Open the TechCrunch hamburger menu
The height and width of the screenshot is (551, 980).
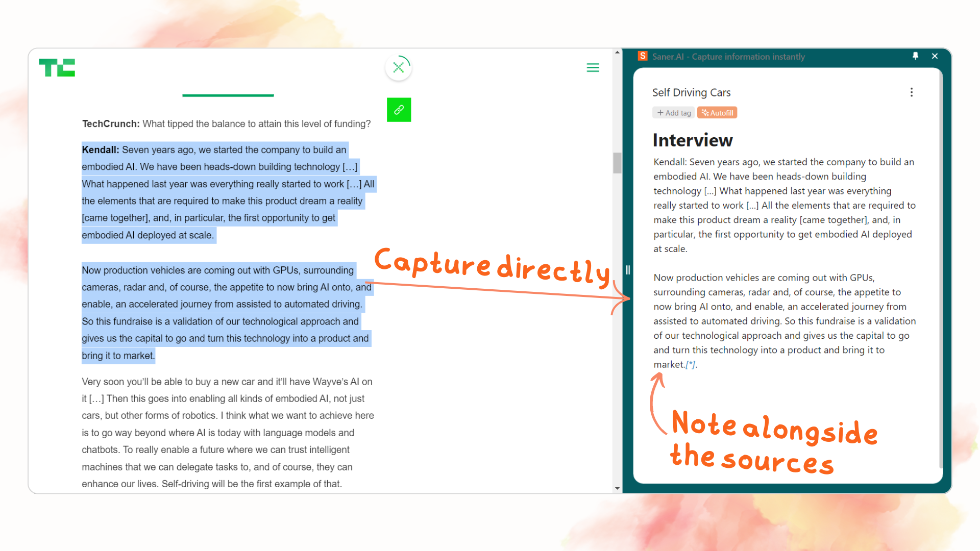click(593, 67)
